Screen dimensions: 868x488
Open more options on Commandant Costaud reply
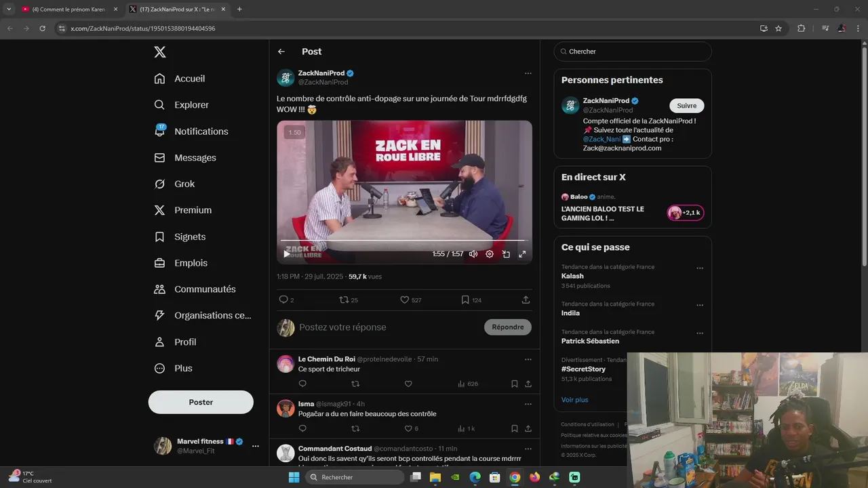[528, 449]
